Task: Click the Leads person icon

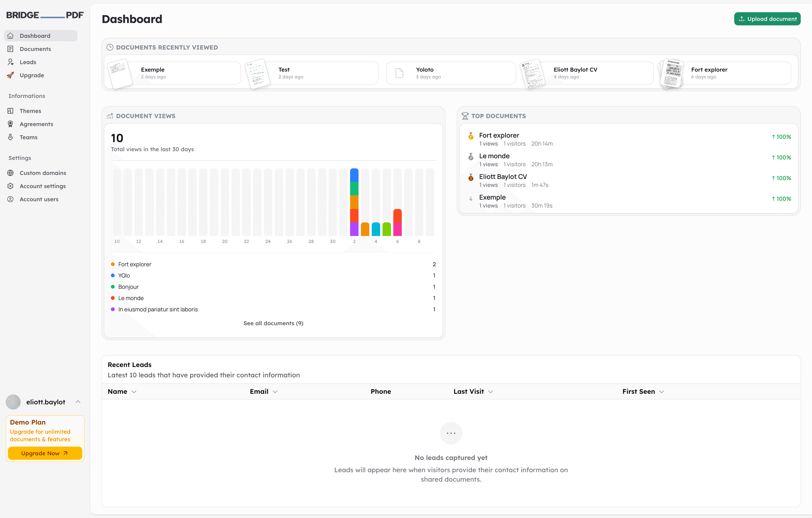Action: [x=10, y=62]
